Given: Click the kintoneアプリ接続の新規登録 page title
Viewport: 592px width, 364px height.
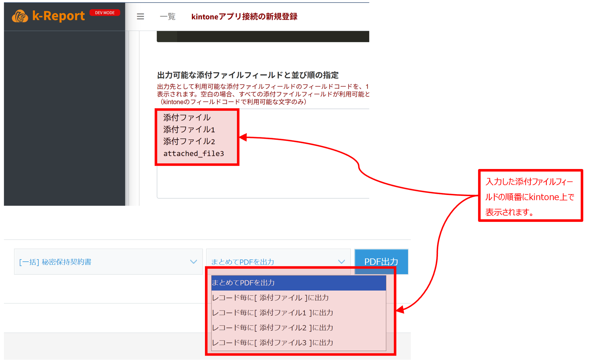Looking at the screenshot, I should pyautogui.click(x=244, y=16).
